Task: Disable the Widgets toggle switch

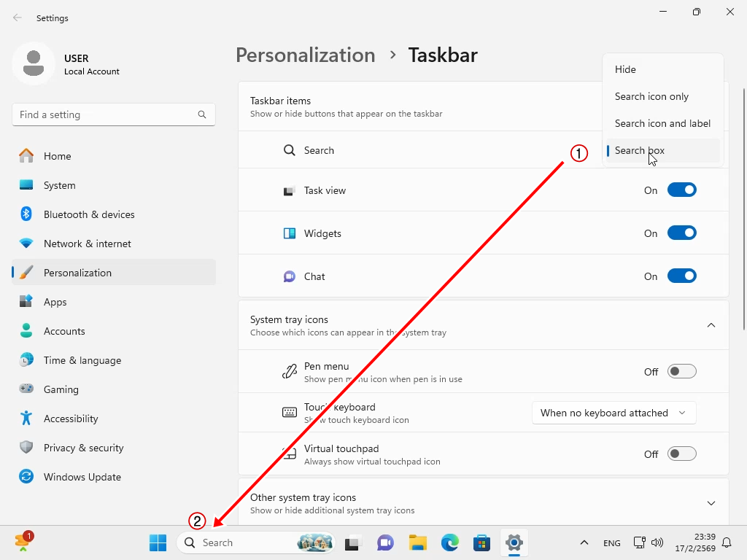Action: [681, 233]
